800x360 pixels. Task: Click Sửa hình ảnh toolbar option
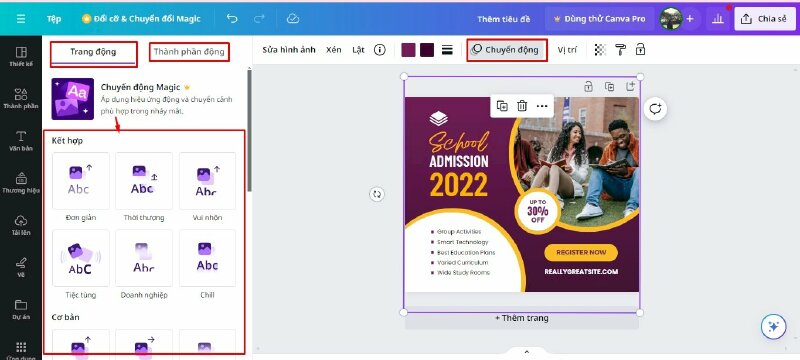289,50
